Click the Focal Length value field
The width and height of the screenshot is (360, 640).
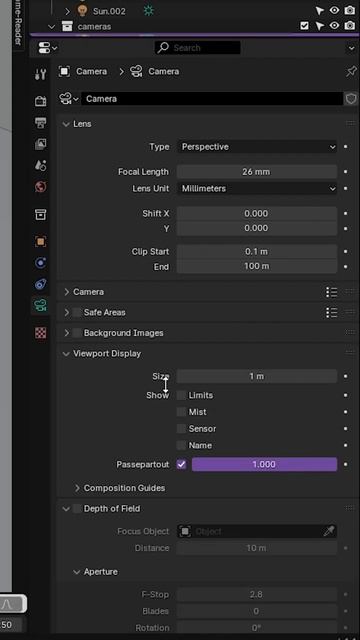pos(257,172)
